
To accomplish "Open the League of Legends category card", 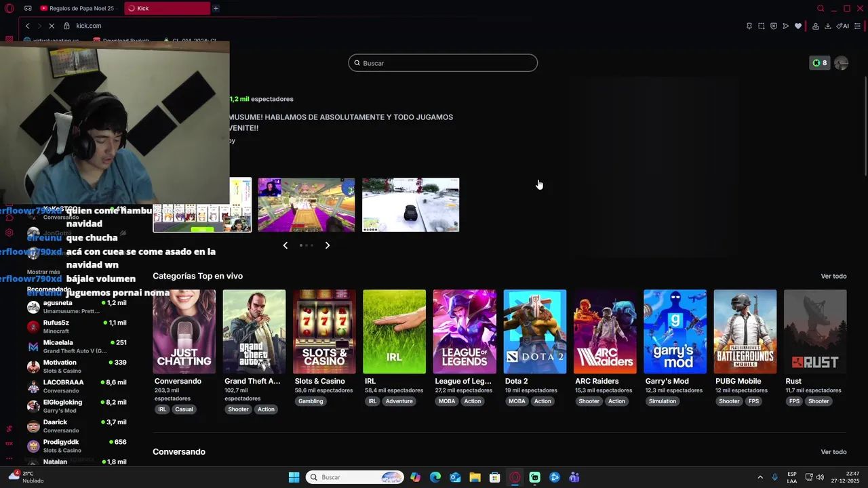I will (x=465, y=331).
